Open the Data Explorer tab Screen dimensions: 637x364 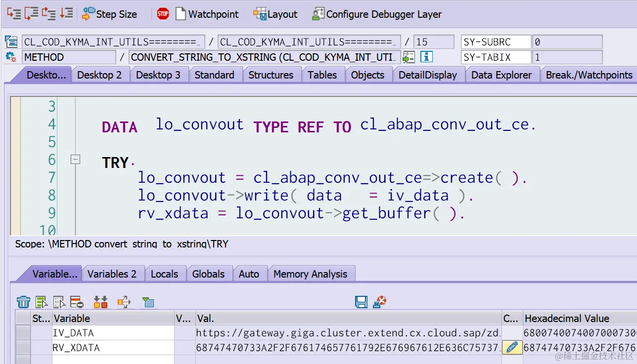tap(501, 75)
